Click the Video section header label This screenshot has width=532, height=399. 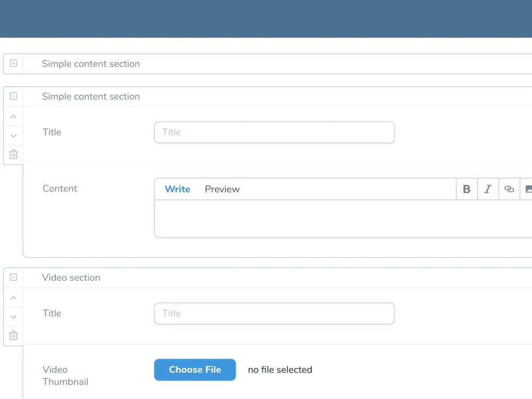pyautogui.click(x=71, y=277)
